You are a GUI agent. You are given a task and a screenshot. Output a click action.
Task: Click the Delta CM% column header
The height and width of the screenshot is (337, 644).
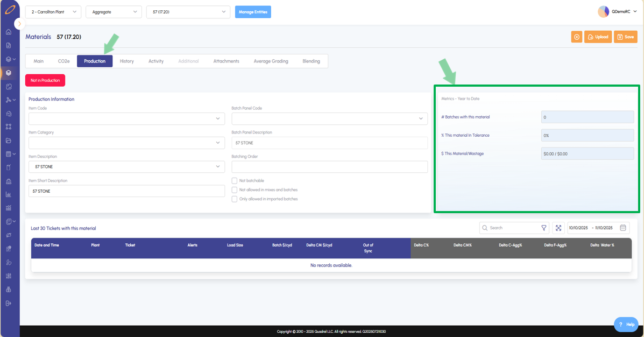tap(463, 245)
